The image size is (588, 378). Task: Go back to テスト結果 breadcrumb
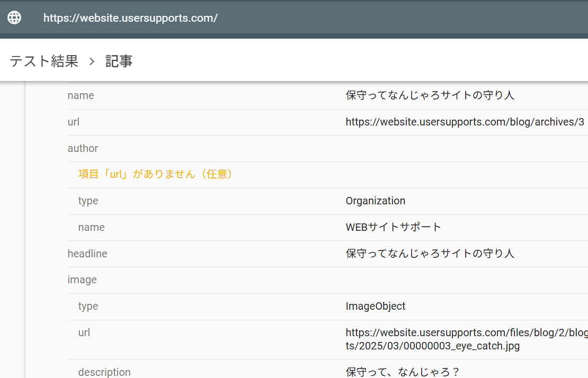pos(44,61)
